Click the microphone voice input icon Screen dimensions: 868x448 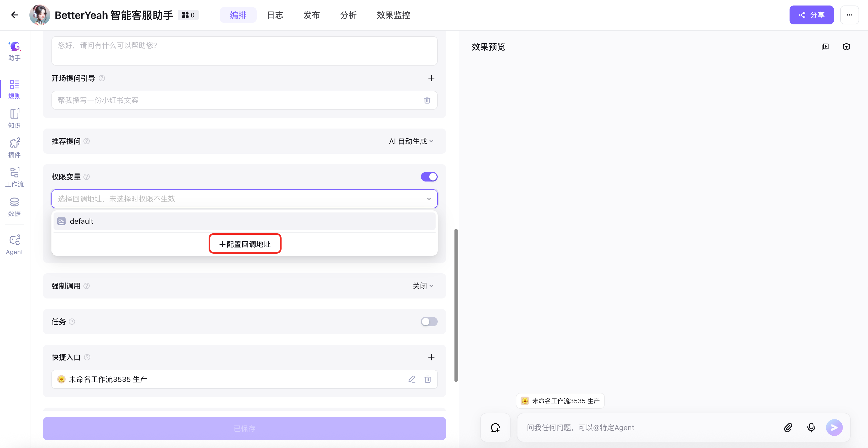pos(811,428)
